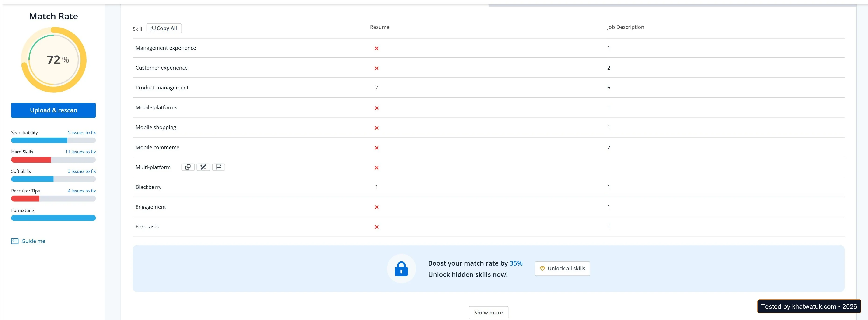Screen dimensions: 868x320
Task: Click the blue lock icon
Action: tap(401, 268)
